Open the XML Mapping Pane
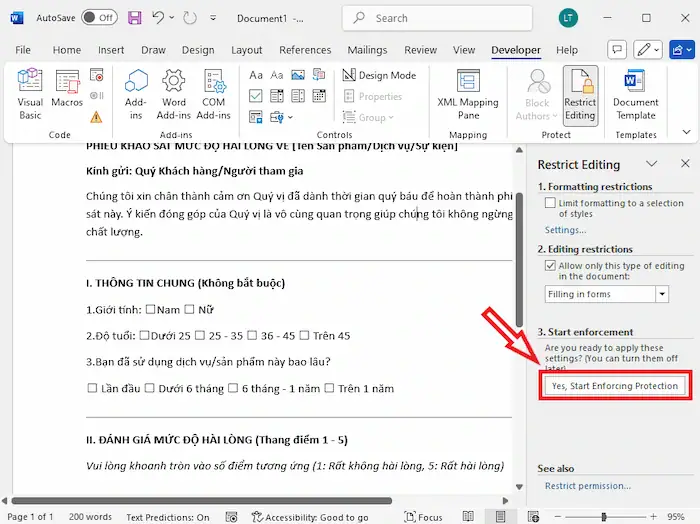Viewport: 700px width, 524px height. pyautogui.click(x=467, y=94)
